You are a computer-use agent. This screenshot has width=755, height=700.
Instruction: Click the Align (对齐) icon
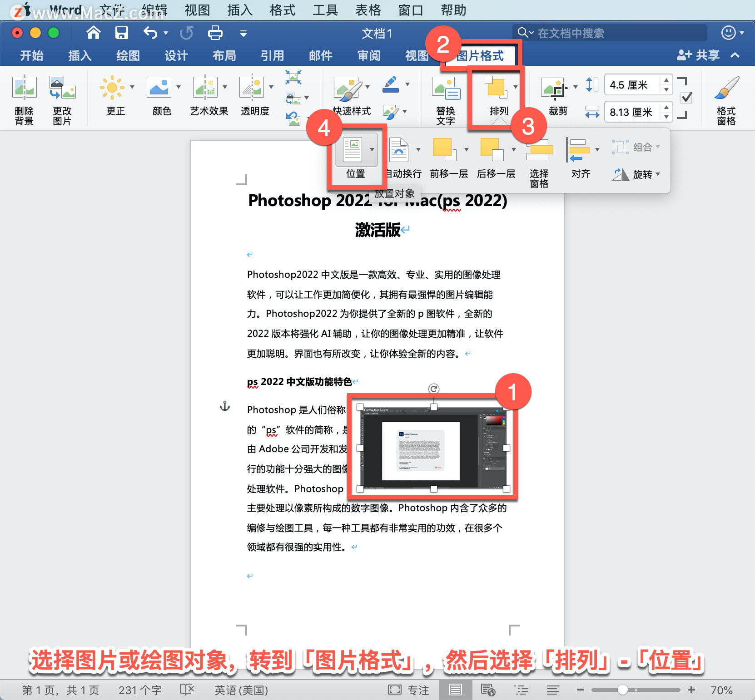click(578, 150)
